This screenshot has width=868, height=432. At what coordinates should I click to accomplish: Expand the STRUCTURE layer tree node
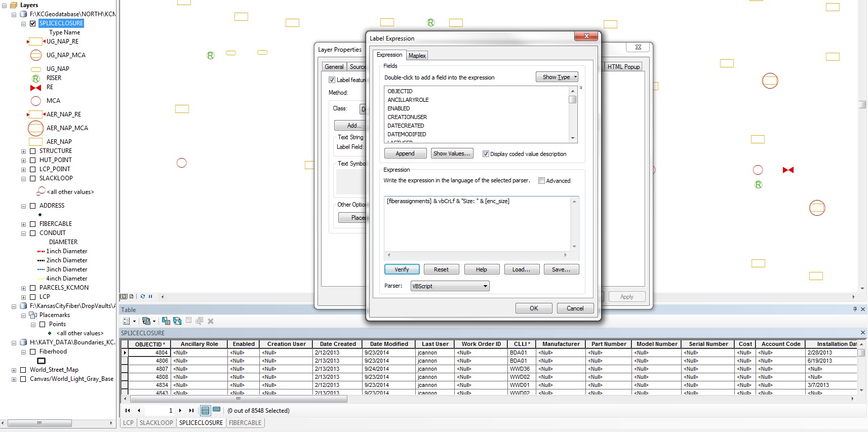(23, 151)
